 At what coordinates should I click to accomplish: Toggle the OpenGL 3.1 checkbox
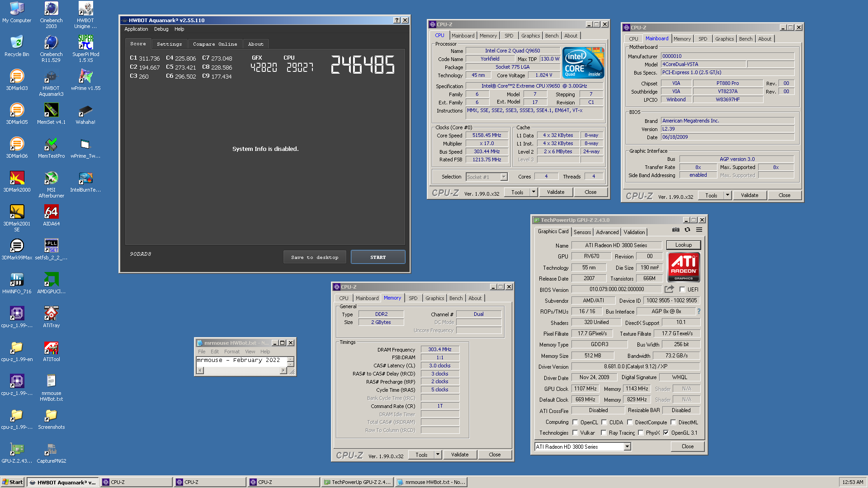(x=666, y=433)
